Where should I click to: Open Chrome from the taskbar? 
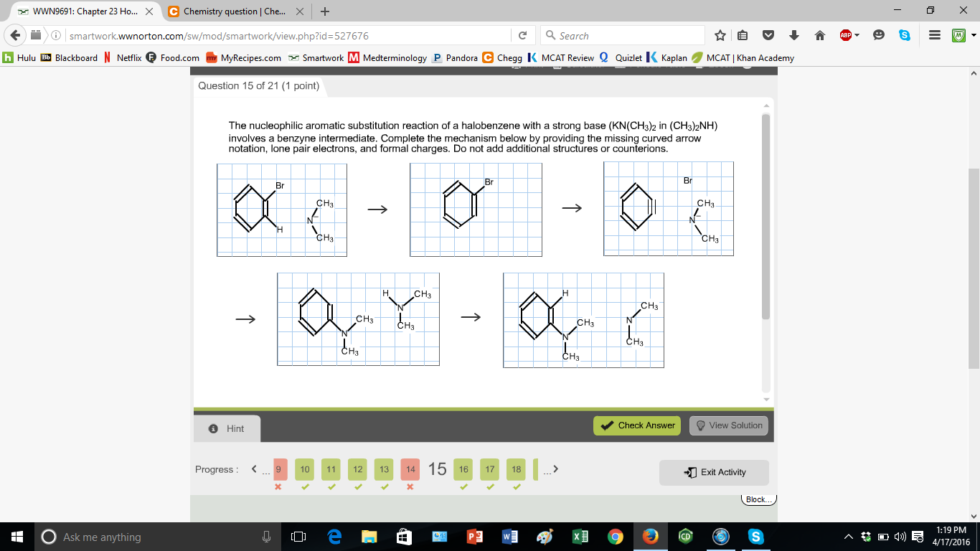[x=615, y=536]
